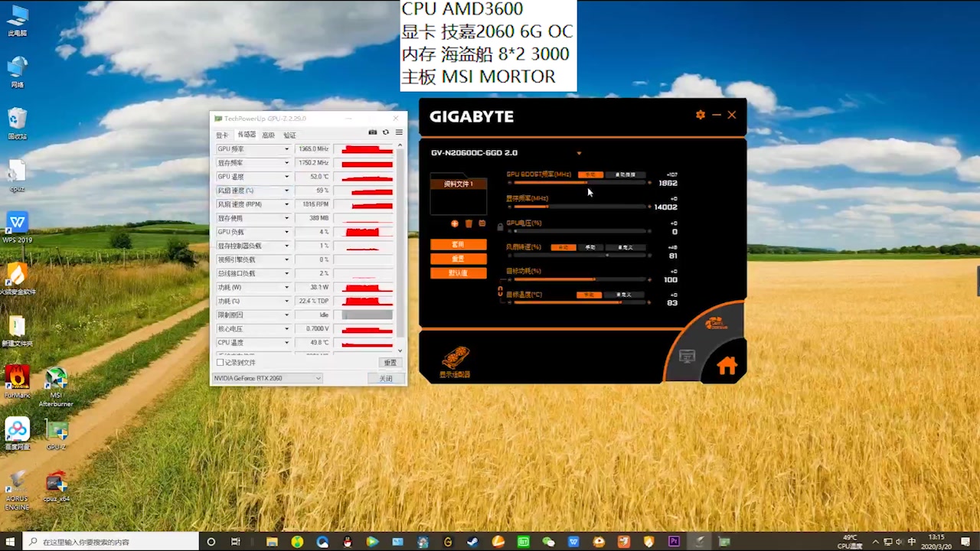The width and height of the screenshot is (980, 551).
Task: Expand the GV-N2060OC-6GD model dropdown
Action: pos(579,153)
